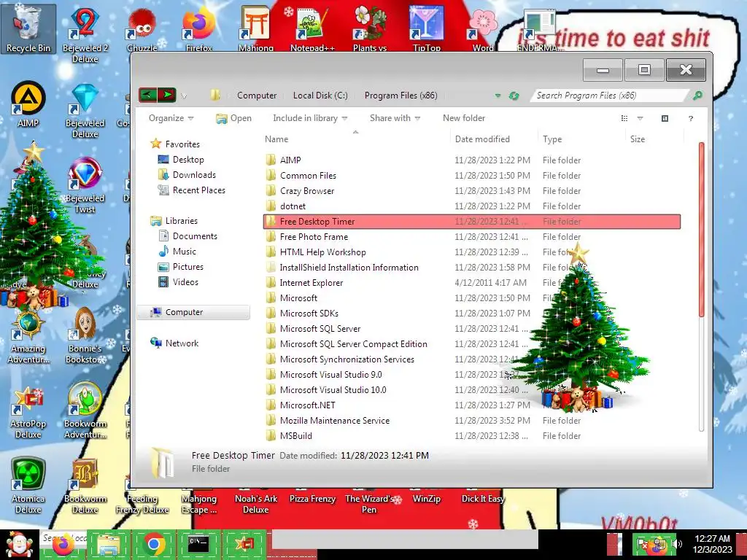The height and width of the screenshot is (560, 747).
Task: Click the Bejeweled 2 Deluxe desktop icon
Action: 85,34
